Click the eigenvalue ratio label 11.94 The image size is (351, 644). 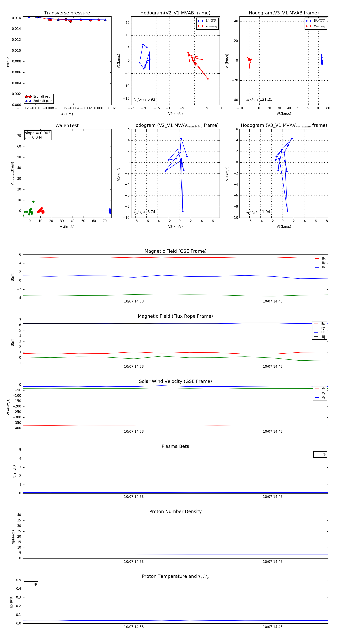pos(258,212)
